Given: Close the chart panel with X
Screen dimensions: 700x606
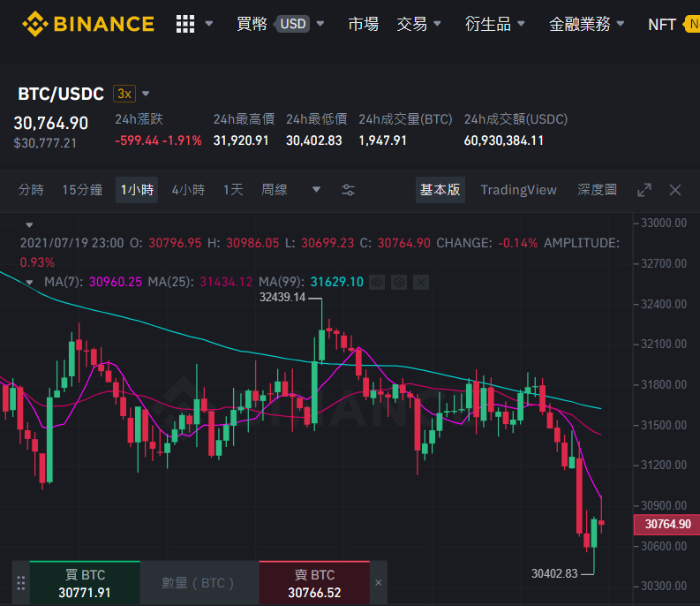Looking at the screenshot, I should [675, 190].
